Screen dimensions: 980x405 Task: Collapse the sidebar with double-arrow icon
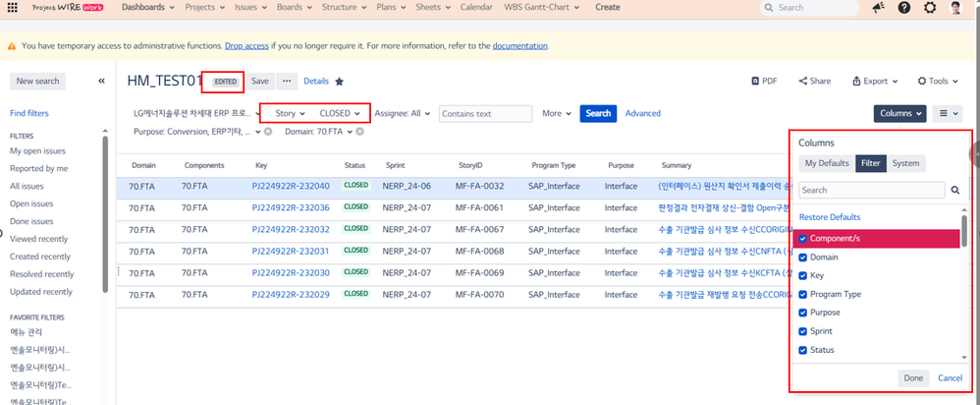(x=101, y=82)
